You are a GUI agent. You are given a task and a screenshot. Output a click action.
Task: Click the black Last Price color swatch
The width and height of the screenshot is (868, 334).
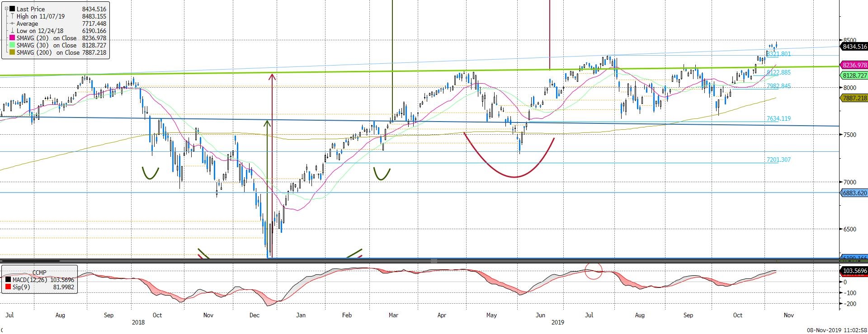point(11,9)
